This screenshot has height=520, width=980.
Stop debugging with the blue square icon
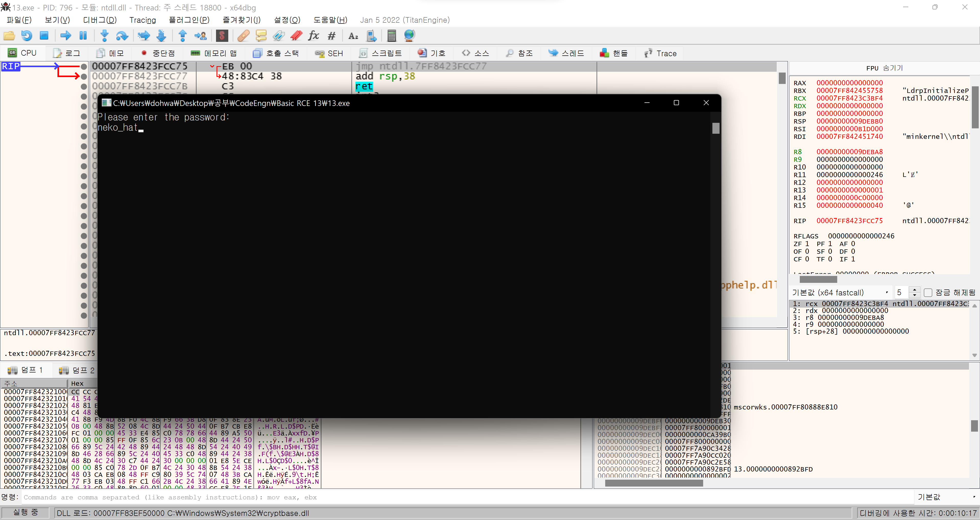coord(44,36)
